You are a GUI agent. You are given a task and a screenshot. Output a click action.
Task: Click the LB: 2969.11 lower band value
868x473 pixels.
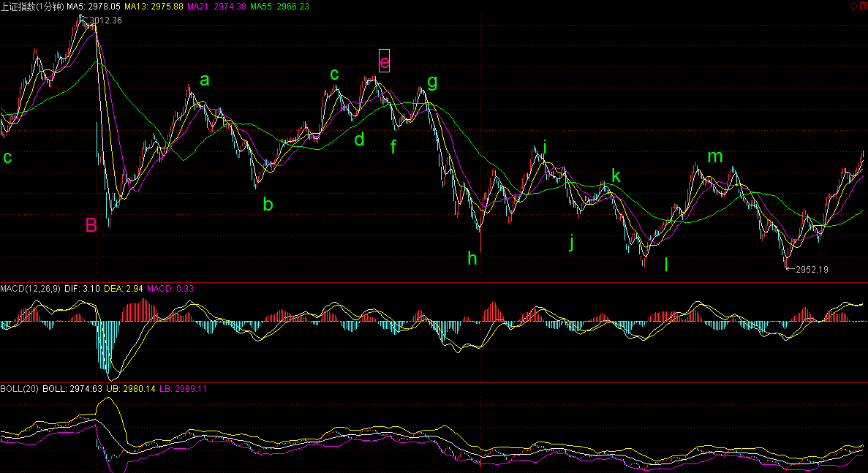pyautogui.click(x=184, y=389)
